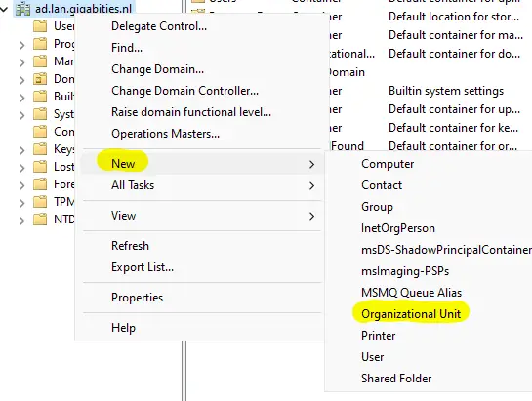Screen dimensions: 532x401
Task: Expand the Syst tree node
Action: 22,115
